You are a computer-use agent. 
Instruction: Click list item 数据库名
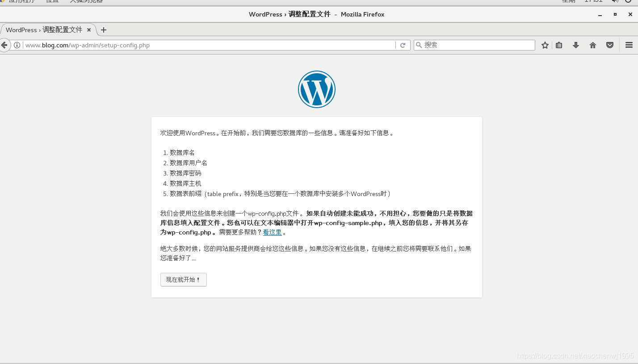tap(182, 153)
